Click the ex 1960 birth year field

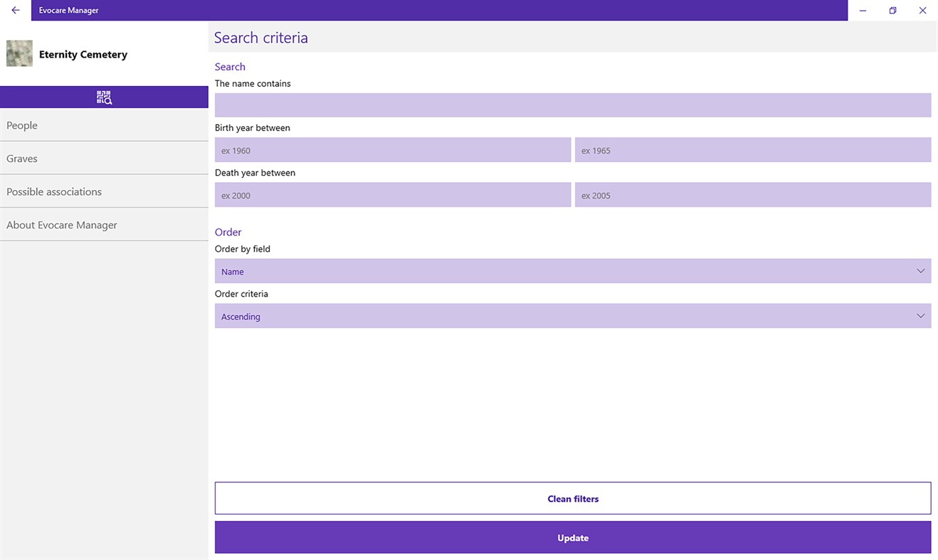click(392, 149)
